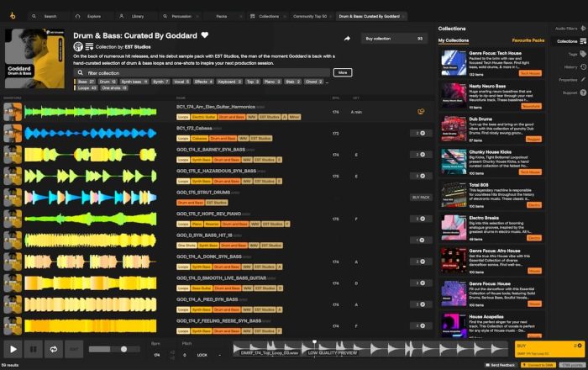This screenshot has height=370, width=588.
Task: Open Genre Focus: Tech House collection
Action: pyautogui.click(x=491, y=63)
